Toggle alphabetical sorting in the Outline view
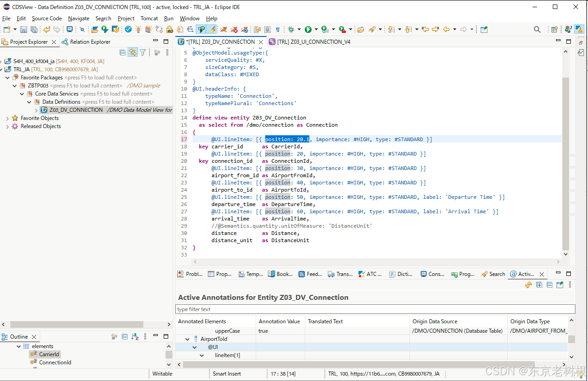588x381 pixels. 136,335
